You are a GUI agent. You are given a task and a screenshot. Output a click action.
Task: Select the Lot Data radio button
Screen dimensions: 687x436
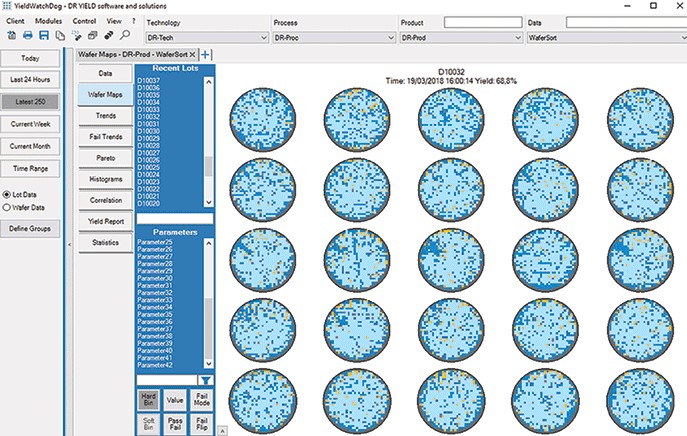[x=7, y=194]
